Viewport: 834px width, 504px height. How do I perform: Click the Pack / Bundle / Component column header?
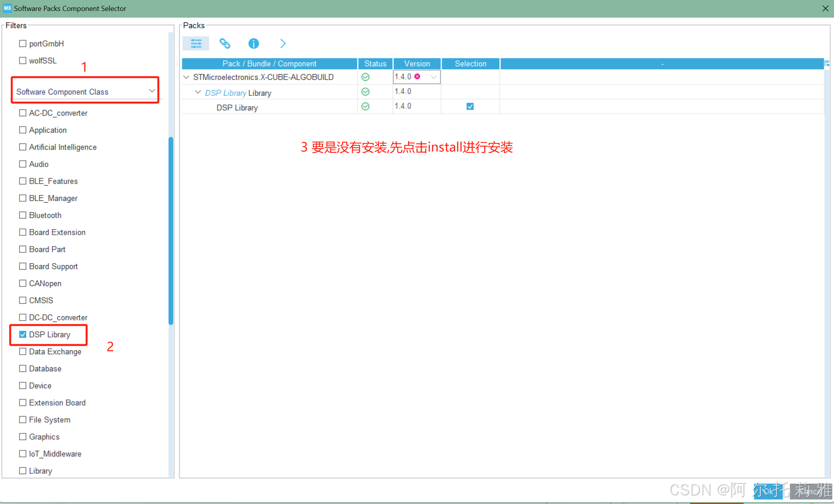coord(269,64)
